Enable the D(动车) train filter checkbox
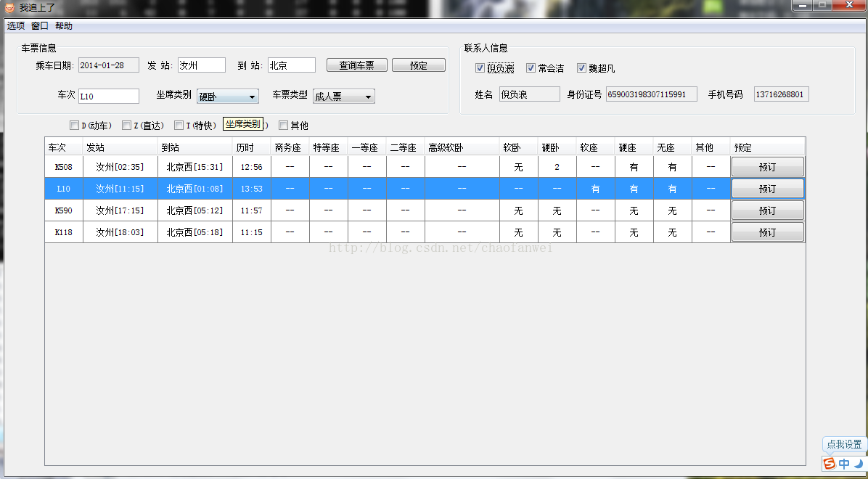This screenshot has width=868, height=479. click(74, 126)
